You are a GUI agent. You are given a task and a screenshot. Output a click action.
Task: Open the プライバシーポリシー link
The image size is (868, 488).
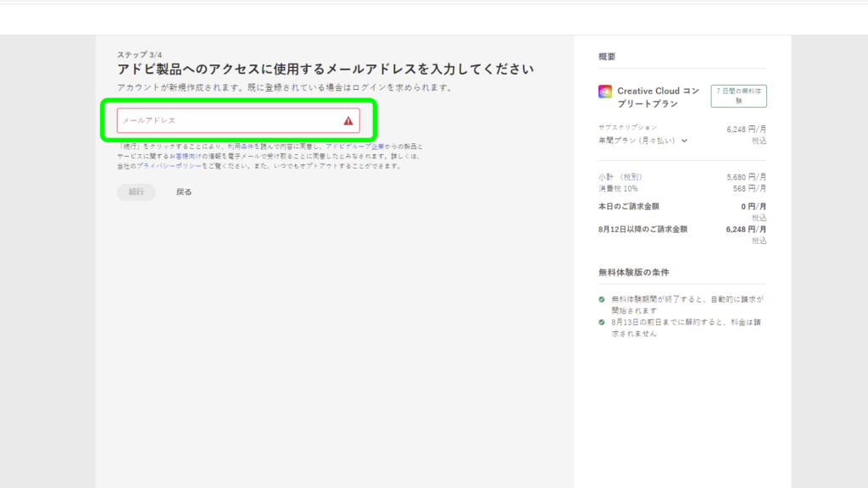click(x=169, y=166)
